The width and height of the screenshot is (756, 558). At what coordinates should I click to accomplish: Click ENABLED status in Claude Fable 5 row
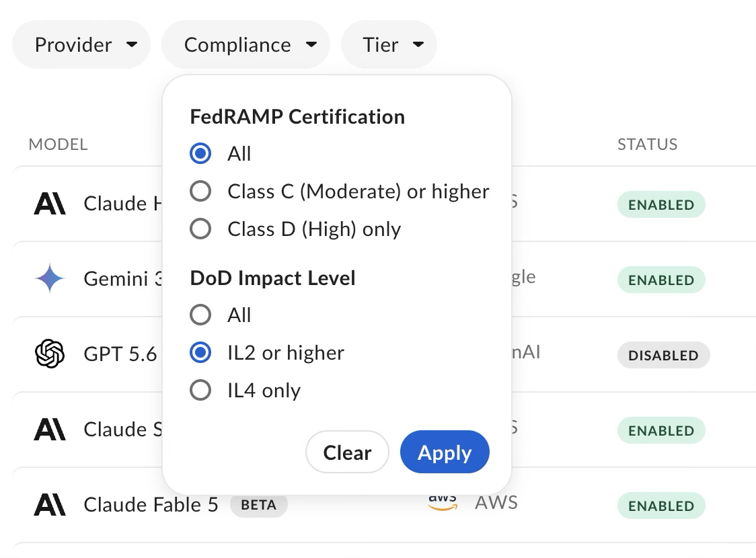pyautogui.click(x=661, y=506)
